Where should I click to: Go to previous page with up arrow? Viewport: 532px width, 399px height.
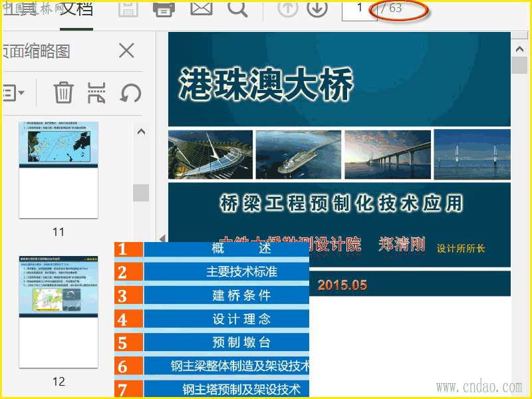pyautogui.click(x=288, y=8)
